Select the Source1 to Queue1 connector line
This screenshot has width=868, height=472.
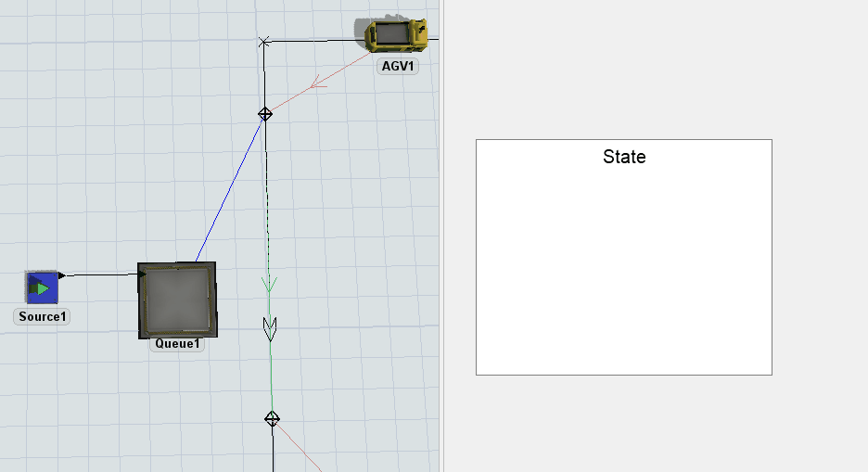[x=101, y=274]
